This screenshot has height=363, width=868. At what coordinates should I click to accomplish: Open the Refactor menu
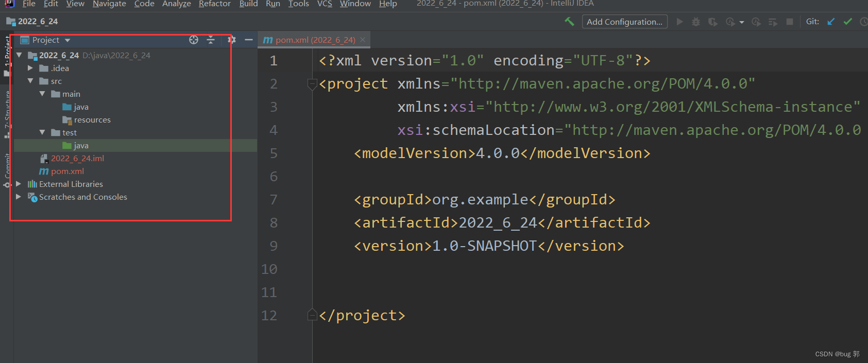point(215,4)
